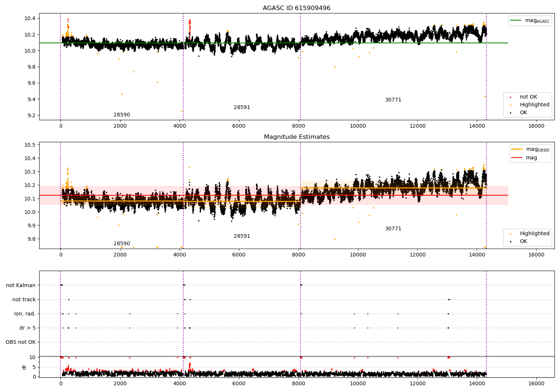560x392 pixels.
Task: Click the orange line sample beside mag OBSID
Action: pyautogui.click(x=517, y=149)
